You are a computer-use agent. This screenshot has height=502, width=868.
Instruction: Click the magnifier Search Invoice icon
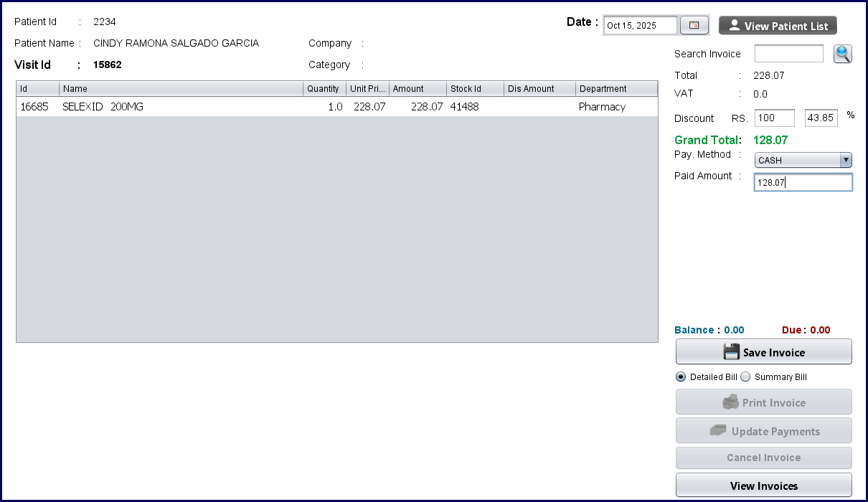[x=842, y=54]
